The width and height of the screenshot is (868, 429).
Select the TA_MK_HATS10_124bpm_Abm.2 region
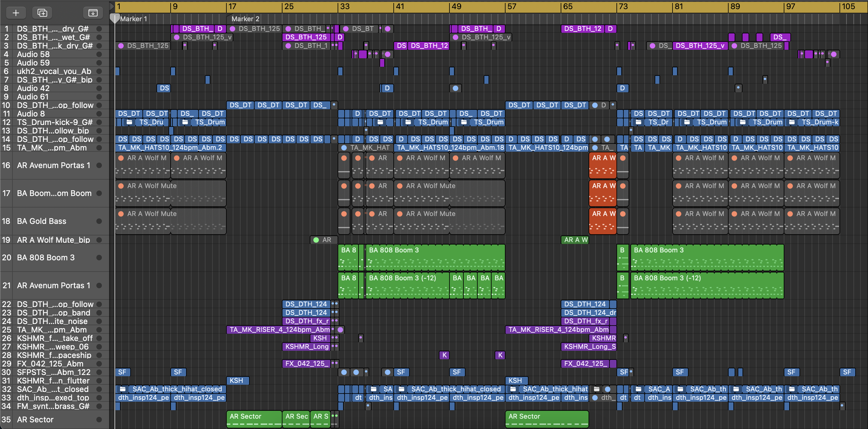pyautogui.click(x=171, y=148)
